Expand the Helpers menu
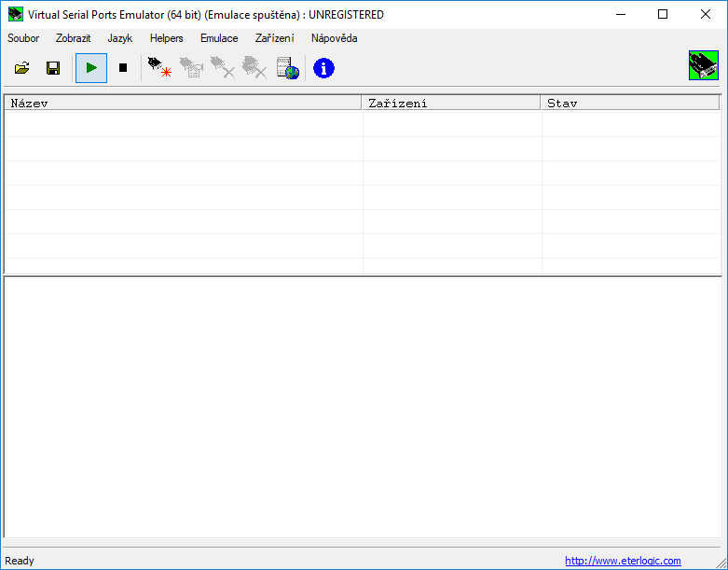This screenshot has width=728, height=570. point(167,38)
